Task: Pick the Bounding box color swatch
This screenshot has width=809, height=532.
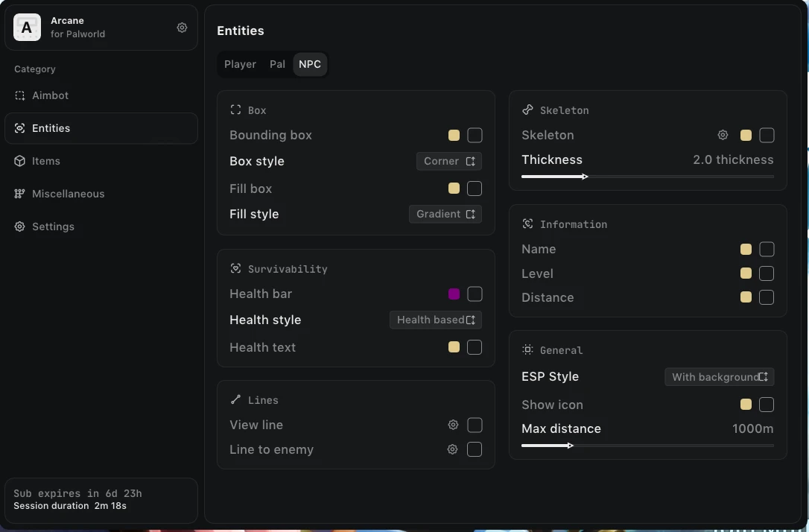Action: point(454,135)
